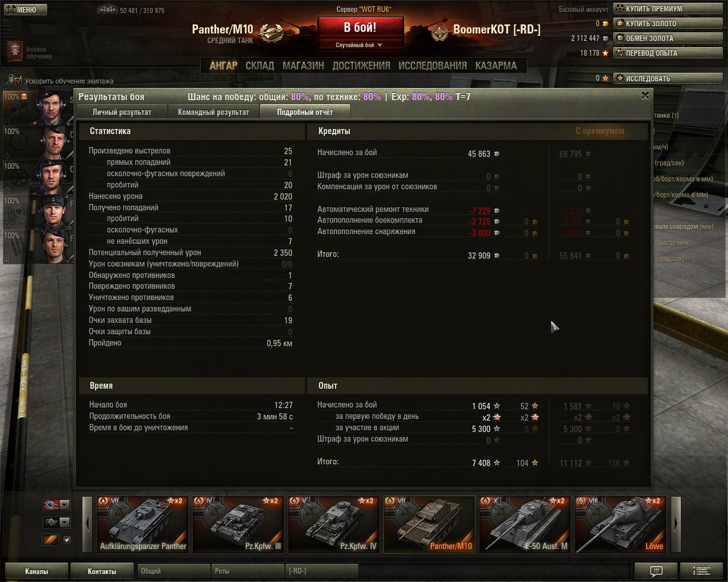Click the clan emblem next to BoomerKOT
This screenshot has height=582, width=728.
coord(439,32)
